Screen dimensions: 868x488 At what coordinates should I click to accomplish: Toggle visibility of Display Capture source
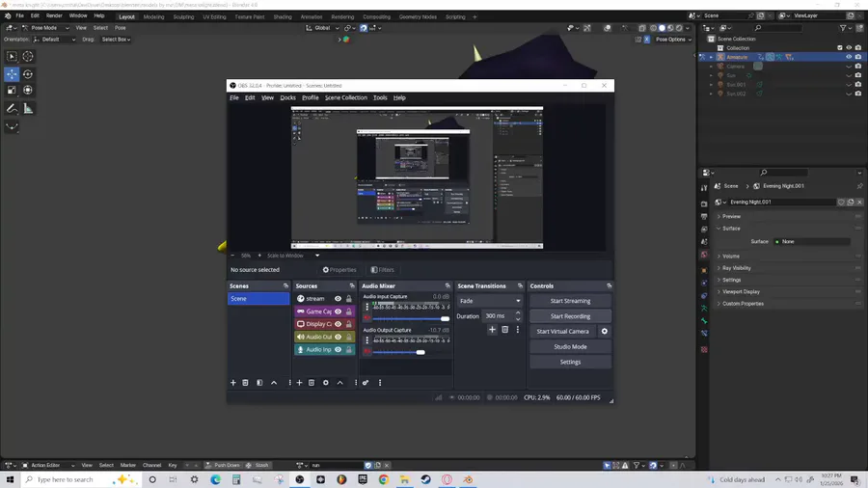tap(338, 324)
